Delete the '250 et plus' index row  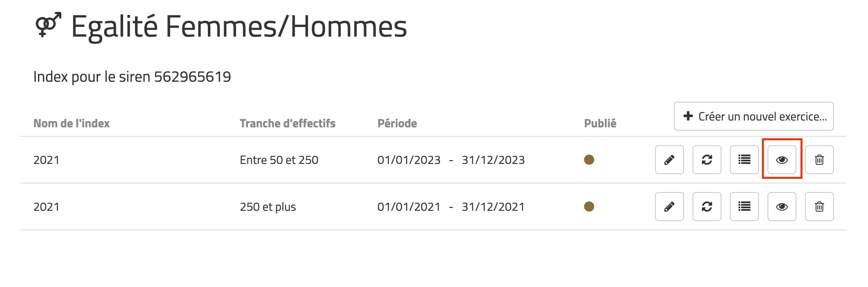tap(819, 207)
